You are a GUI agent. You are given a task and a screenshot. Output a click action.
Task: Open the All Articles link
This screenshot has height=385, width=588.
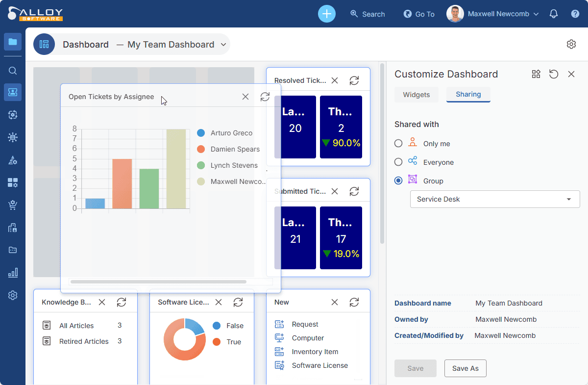[x=76, y=326]
